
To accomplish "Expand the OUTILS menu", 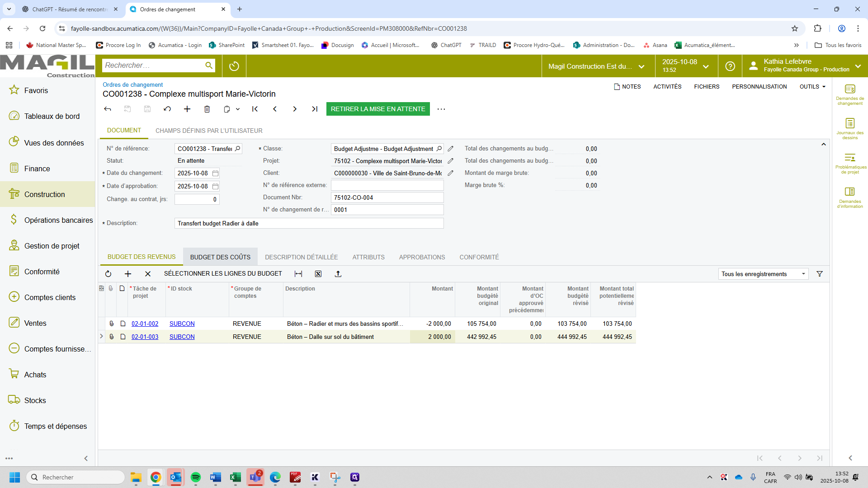I will (x=812, y=87).
